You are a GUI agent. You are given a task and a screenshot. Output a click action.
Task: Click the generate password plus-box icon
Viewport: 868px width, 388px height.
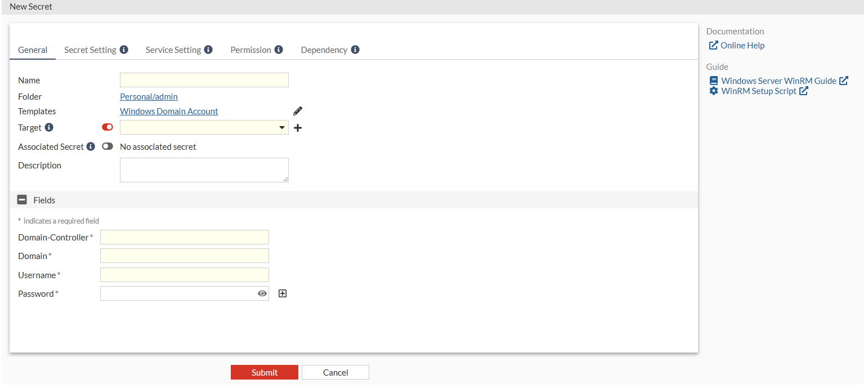283,293
